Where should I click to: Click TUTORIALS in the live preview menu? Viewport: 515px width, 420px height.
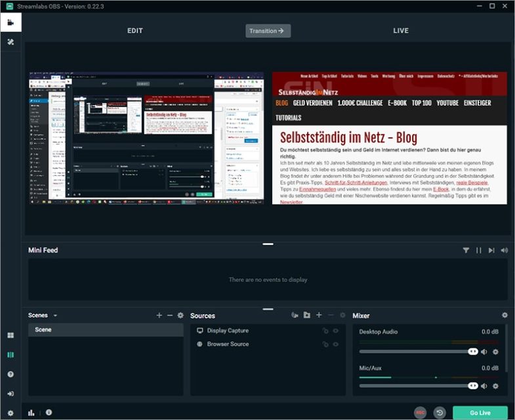pos(289,118)
